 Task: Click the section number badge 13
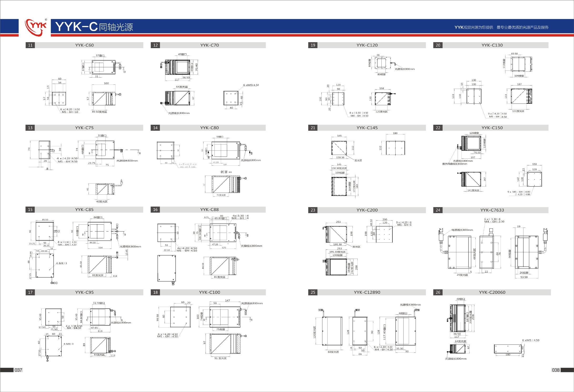pyautogui.click(x=30, y=128)
